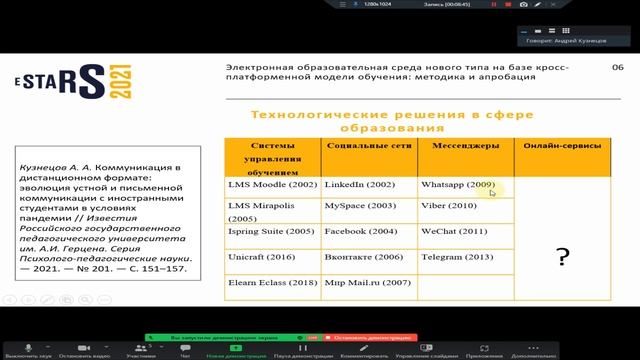Open audio options arrow beside microphone

point(48,347)
